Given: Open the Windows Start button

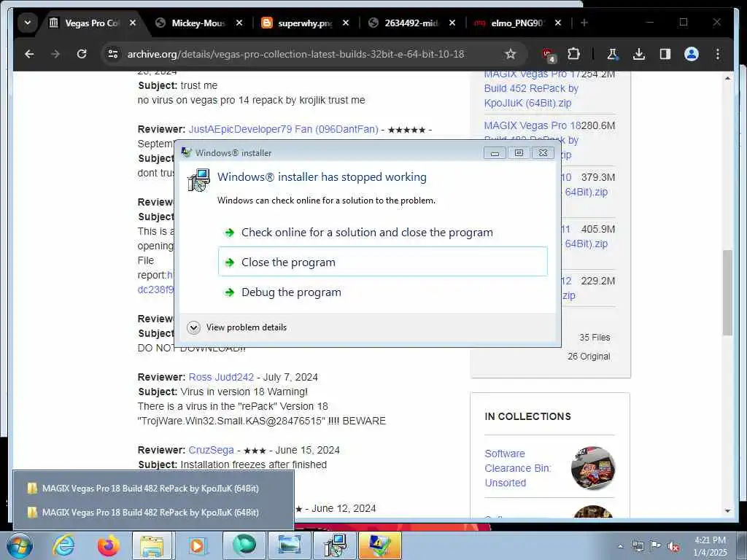Looking at the screenshot, I should 20,545.
